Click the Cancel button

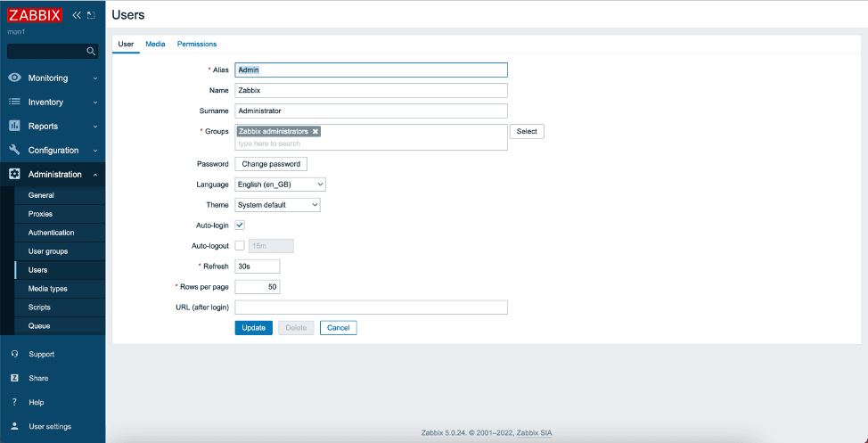click(339, 328)
